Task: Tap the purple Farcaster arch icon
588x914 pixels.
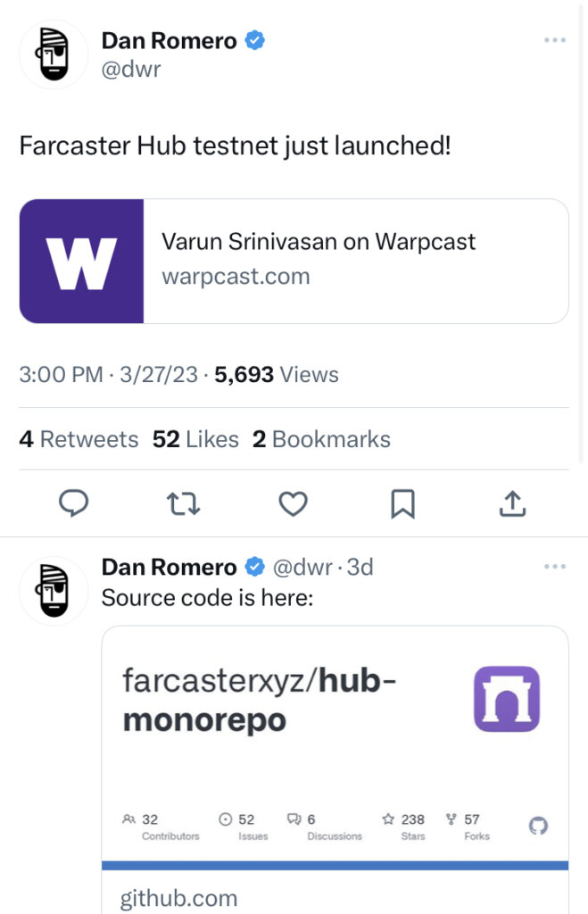Action: (x=506, y=700)
